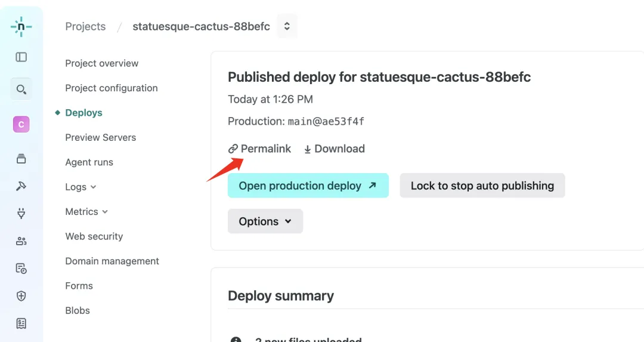The width and height of the screenshot is (644, 342).
Task: Toggle the sidebar panel icon
Action: click(x=21, y=57)
